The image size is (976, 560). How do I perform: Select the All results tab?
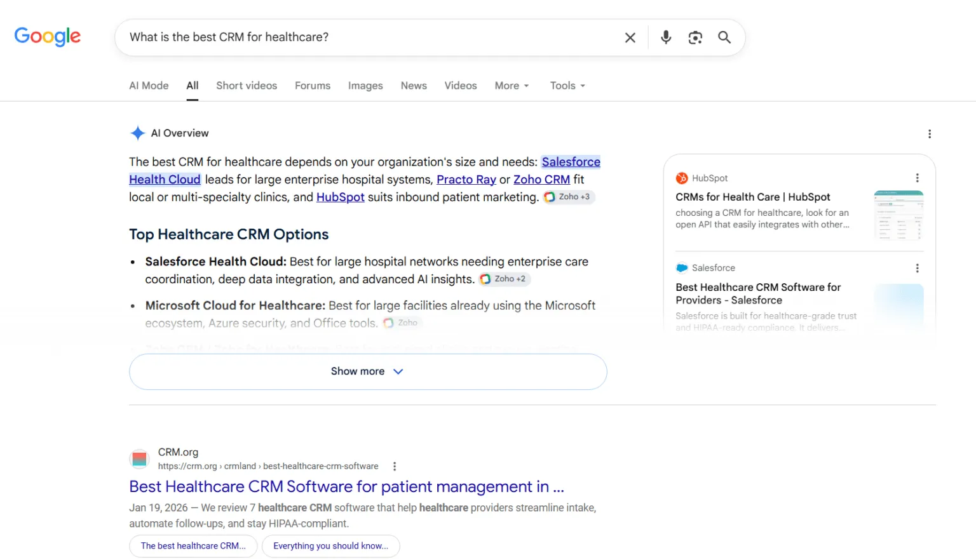pyautogui.click(x=193, y=86)
